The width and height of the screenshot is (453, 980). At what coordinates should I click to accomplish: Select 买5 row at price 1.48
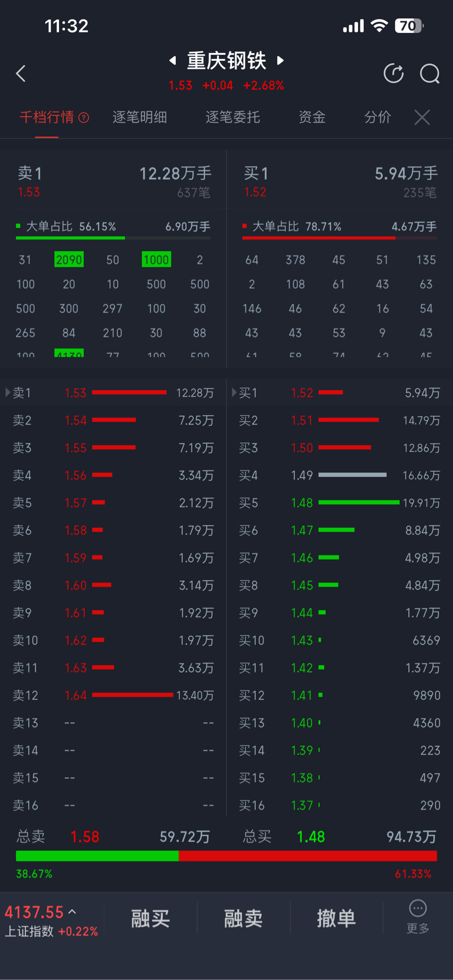click(340, 502)
